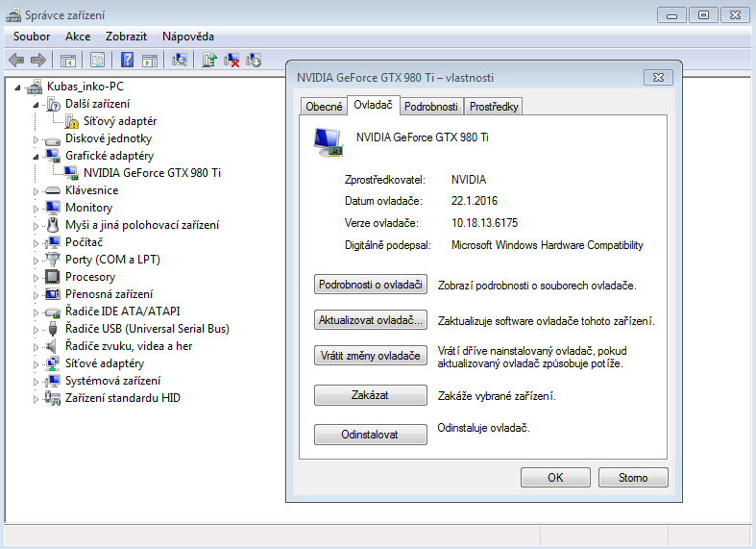The width and height of the screenshot is (756, 549).
Task: Toggle the action pane toolbar icon
Action: (x=150, y=61)
